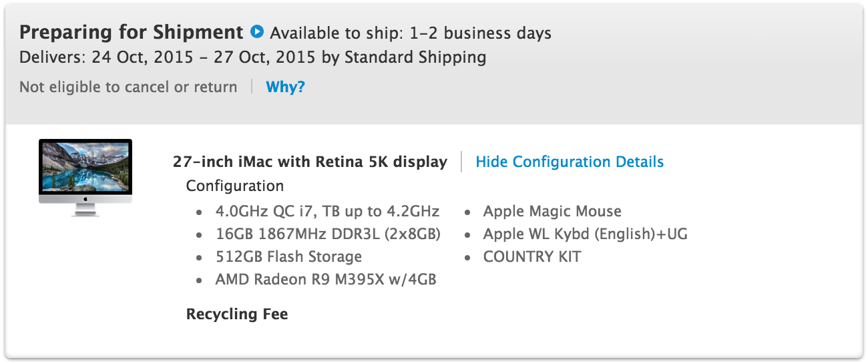868x362 pixels.
Task: Open the iMac product thumbnail
Action: (85, 176)
